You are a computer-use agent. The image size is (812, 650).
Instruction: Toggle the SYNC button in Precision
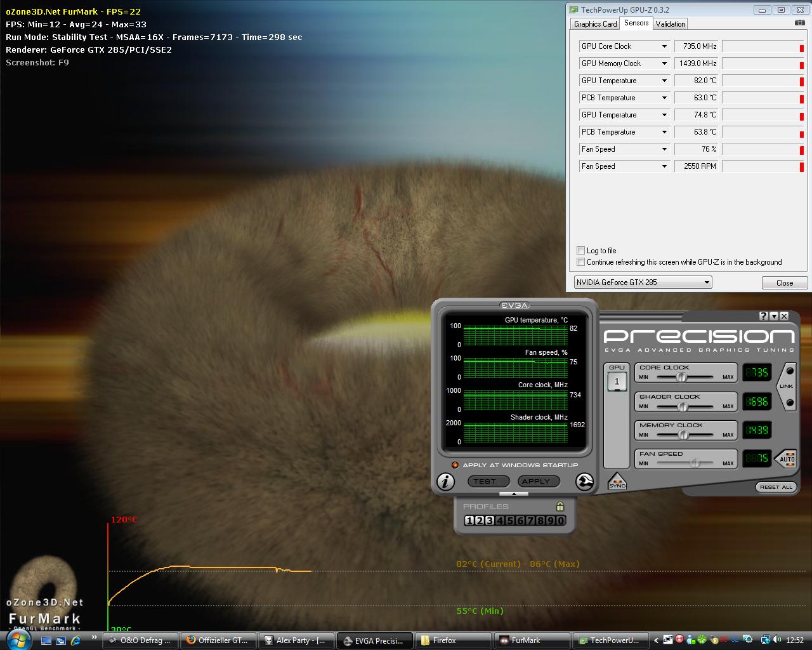(617, 482)
